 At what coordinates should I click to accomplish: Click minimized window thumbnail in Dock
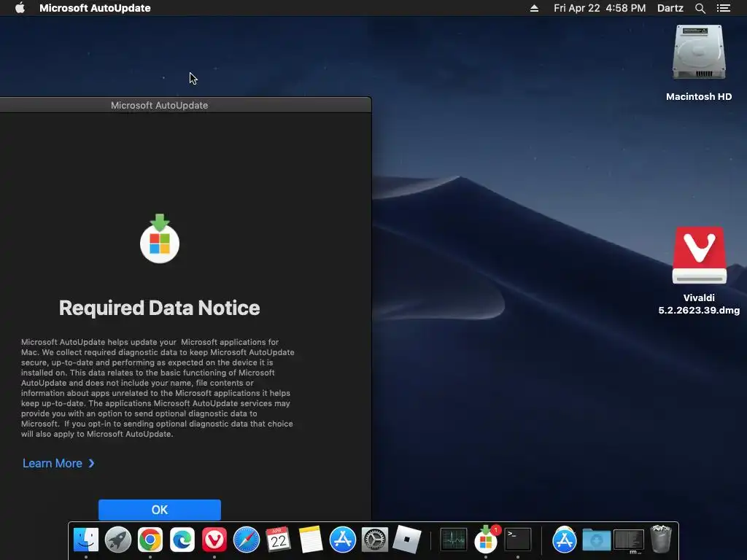pyautogui.click(x=629, y=540)
